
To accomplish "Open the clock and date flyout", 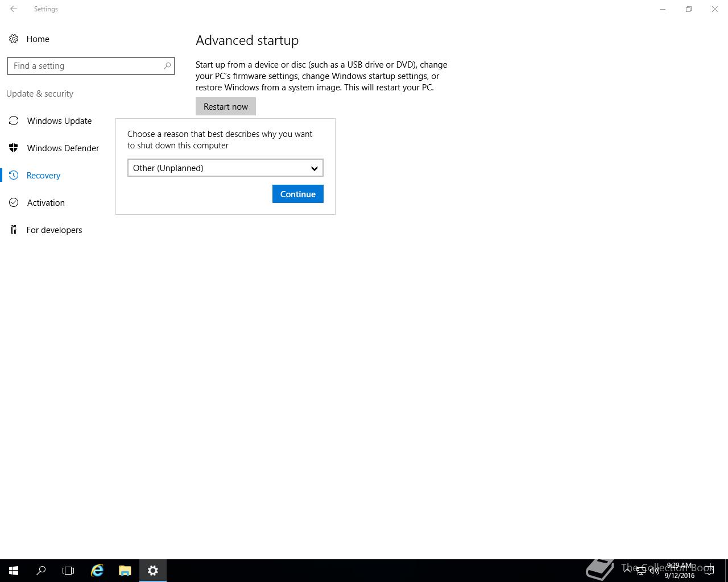I will [x=680, y=571].
